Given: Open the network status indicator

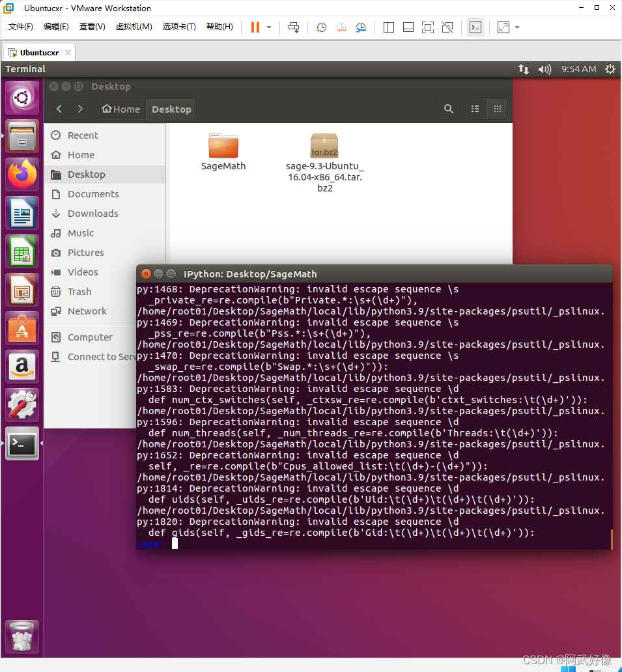Looking at the screenshot, I should pyautogui.click(x=524, y=69).
